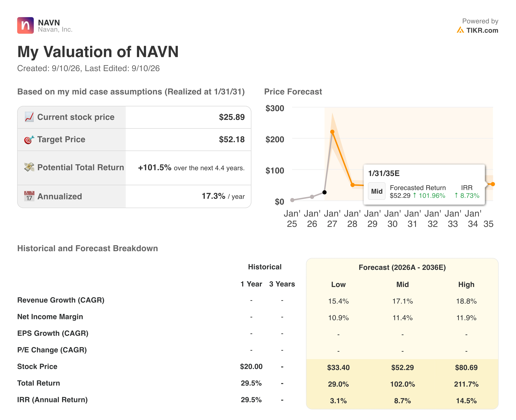The image size is (516, 420).
Task: Click the $20.00 historical stock price
Action: 251,367
